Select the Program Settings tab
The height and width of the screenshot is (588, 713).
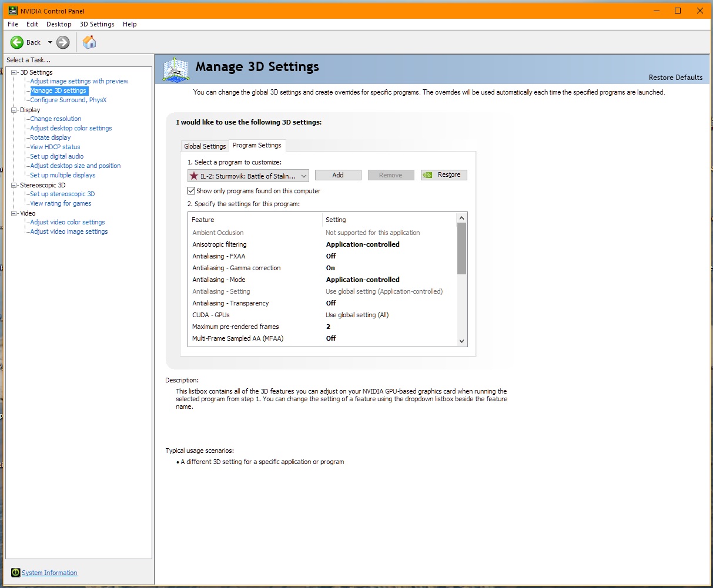257,145
